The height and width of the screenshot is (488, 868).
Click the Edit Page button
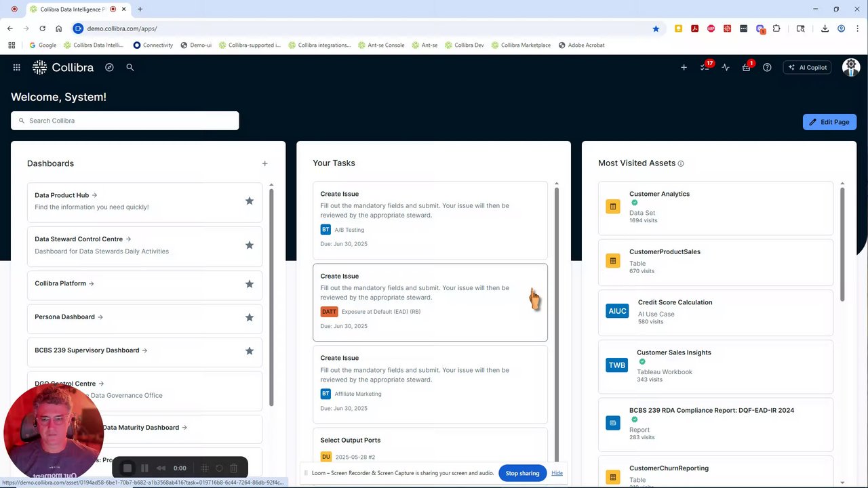click(x=829, y=122)
